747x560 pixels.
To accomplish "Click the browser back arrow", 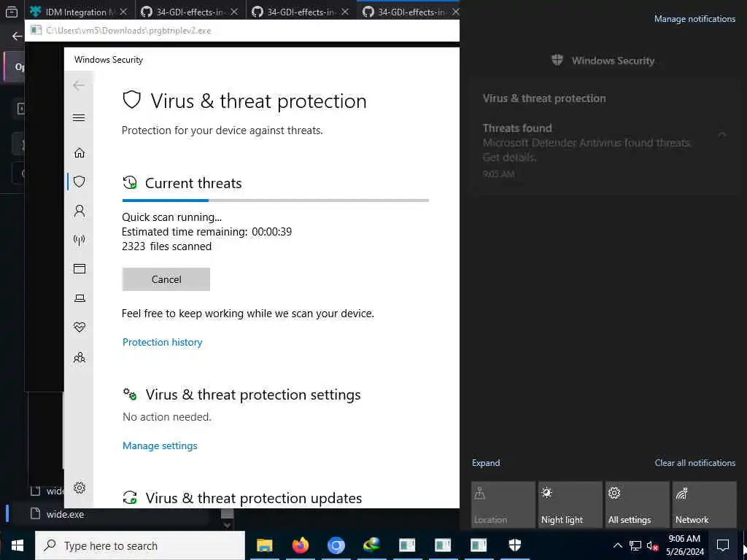I will coord(18,36).
